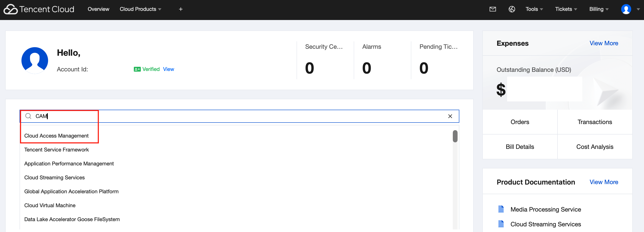Expand the Tickets menu

click(x=566, y=9)
